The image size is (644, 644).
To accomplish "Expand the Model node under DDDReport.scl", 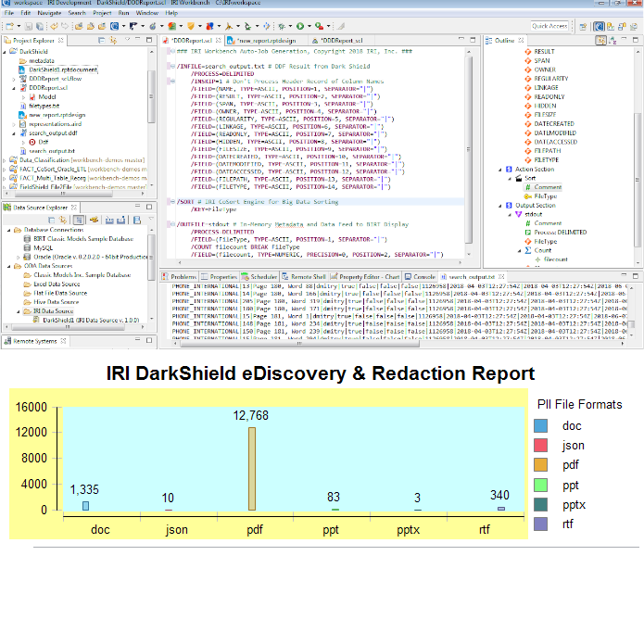I will [23, 97].
